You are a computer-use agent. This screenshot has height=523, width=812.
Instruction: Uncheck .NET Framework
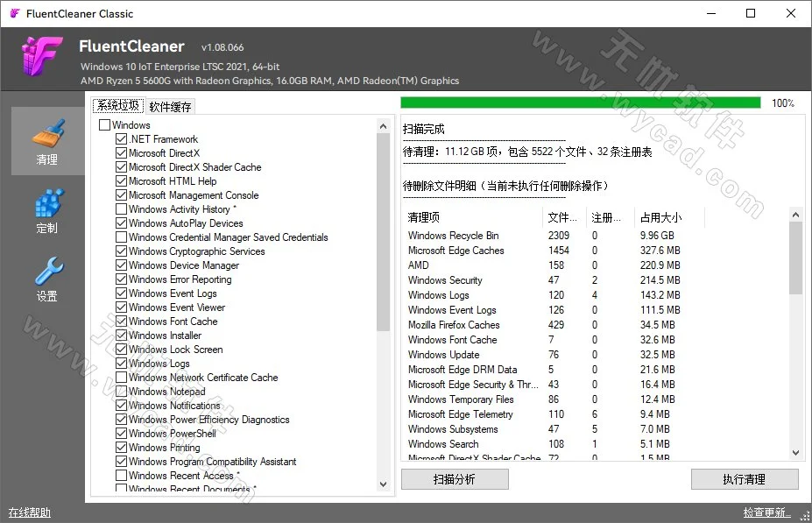point(121,138)
